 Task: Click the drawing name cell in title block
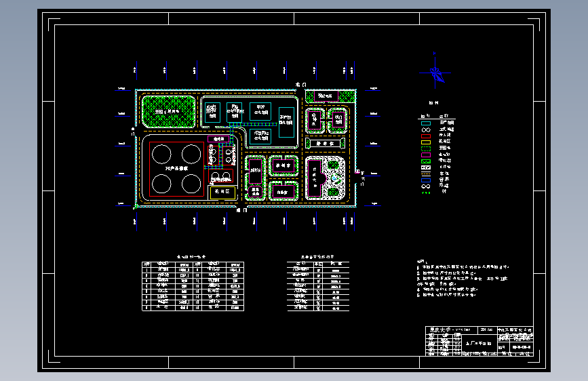pyautogui.click(x=479, y=343)
